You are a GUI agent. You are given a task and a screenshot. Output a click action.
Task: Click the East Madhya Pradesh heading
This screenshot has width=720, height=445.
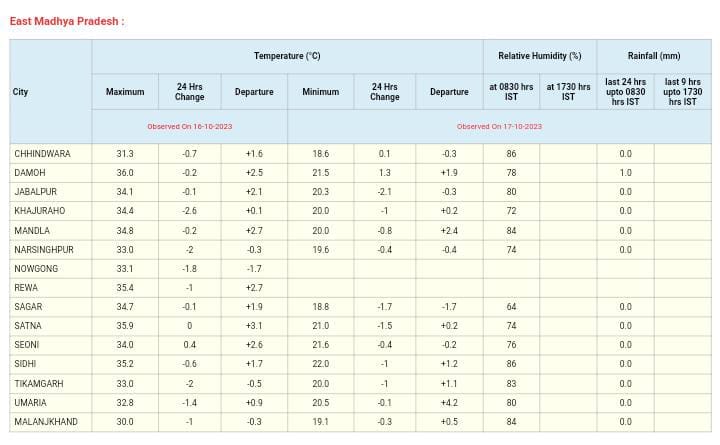pyautogui.click(x=66, y=22)
